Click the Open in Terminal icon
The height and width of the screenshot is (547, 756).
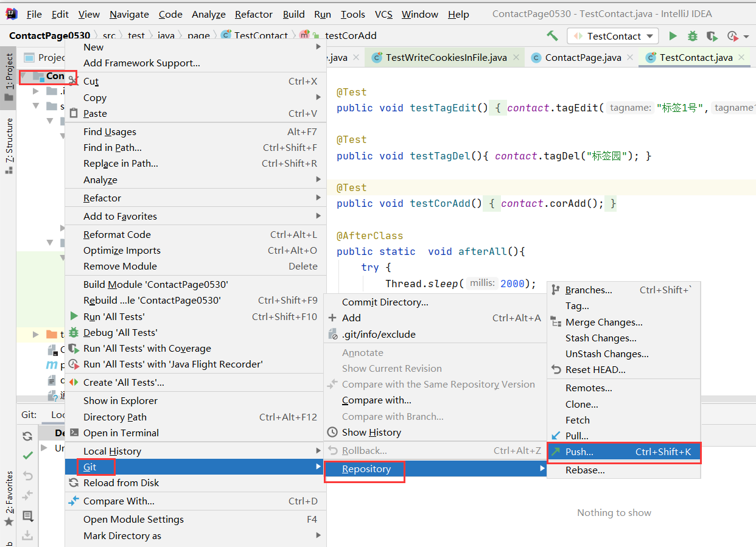coord(74,433)
